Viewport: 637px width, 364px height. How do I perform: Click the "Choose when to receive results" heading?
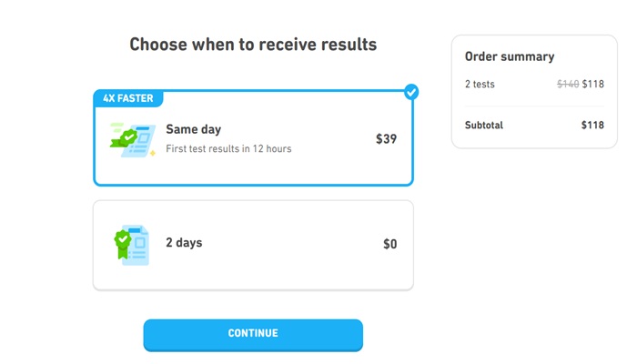pos(253,44)
